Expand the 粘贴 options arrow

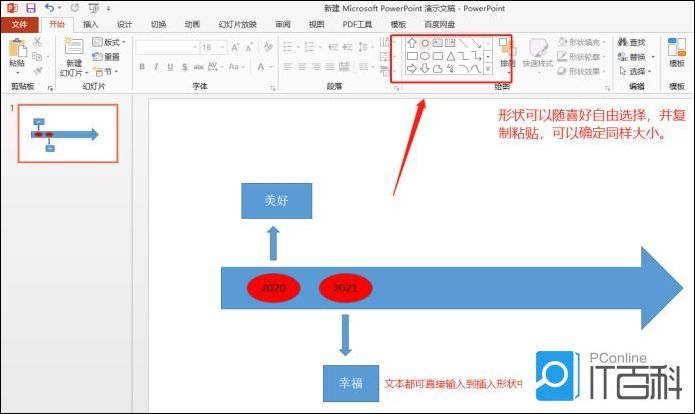click(18, 72)
